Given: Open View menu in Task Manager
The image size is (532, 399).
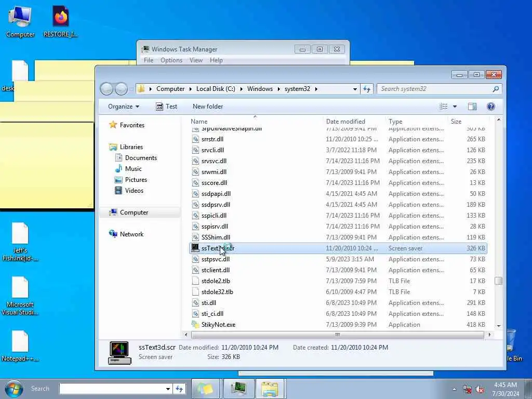Looking at the screenshot, I should tap(196, 60).
